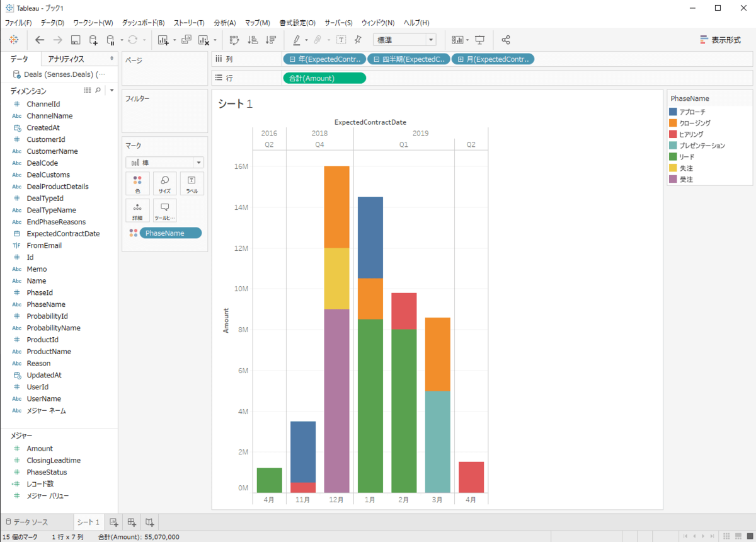Toggle presentation mode icon
756x542 pixels.
coord(480,40)
